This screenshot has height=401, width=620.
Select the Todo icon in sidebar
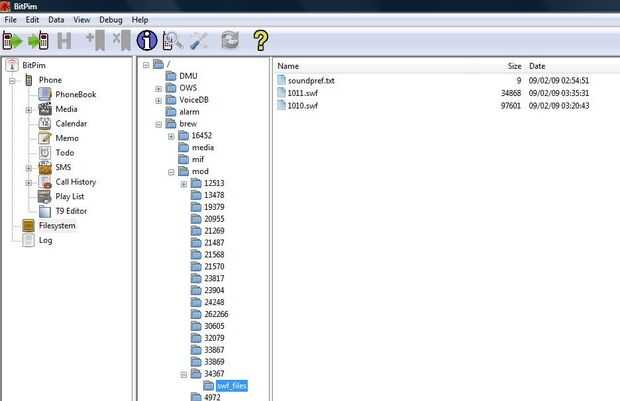(x=45, y=153)
